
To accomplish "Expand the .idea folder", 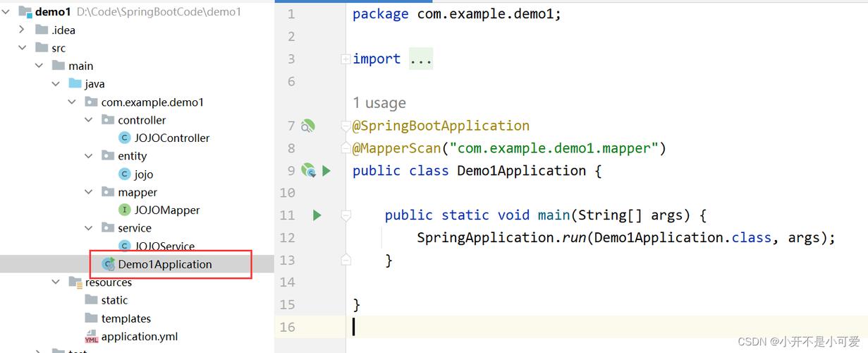I will (23, 30).
